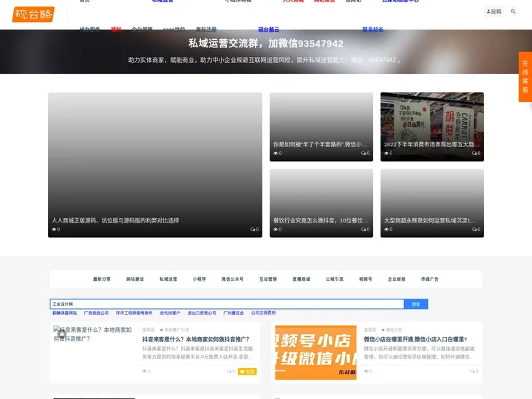Open the 联系站长 navigation link
This screenshot has height=399, width=532.
coord(373,29)
